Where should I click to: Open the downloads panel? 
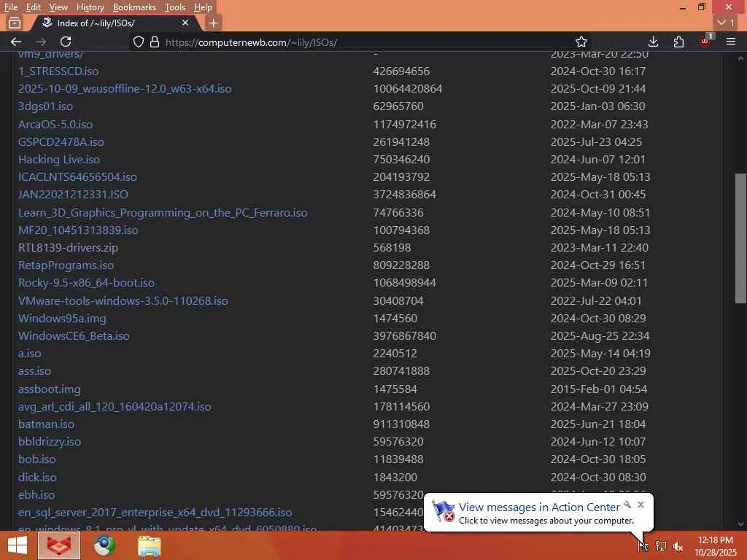pyautogui.click(x=653, y=42)
